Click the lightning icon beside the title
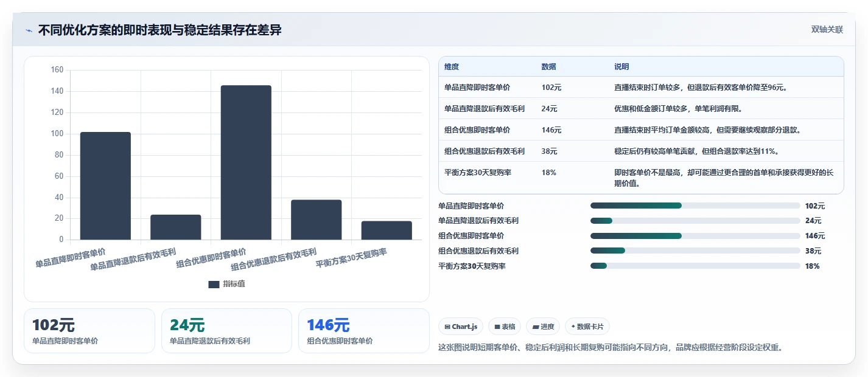The image size is (868, 377). (x=29, y=30)
